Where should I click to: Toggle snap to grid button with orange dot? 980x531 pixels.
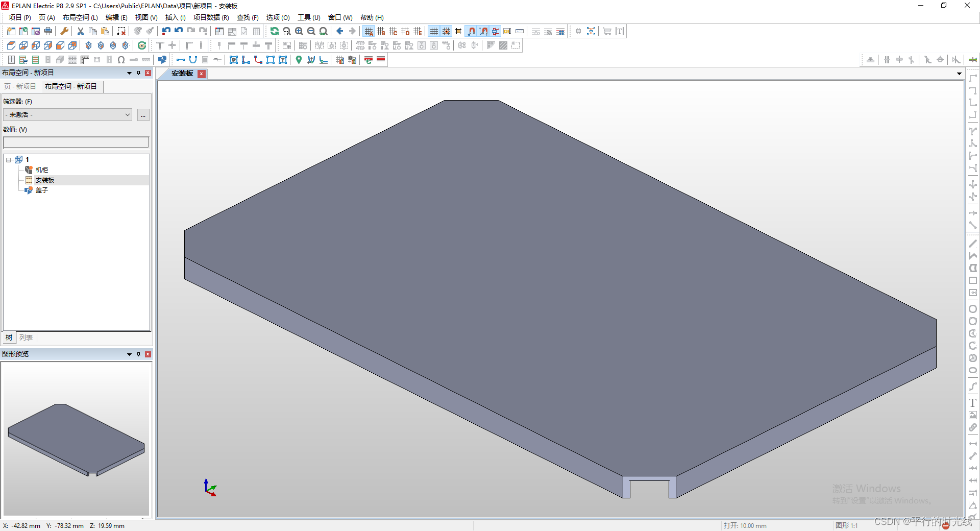point(446,31)
